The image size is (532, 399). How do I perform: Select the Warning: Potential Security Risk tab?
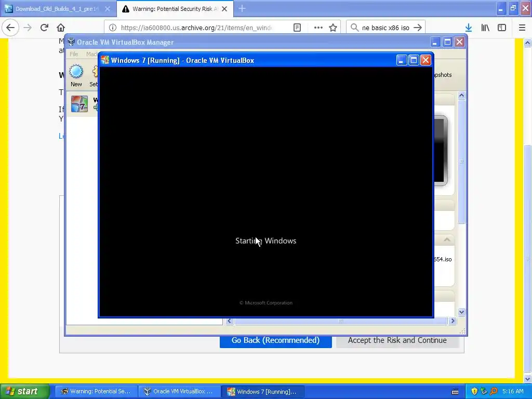tap(175, 9)
